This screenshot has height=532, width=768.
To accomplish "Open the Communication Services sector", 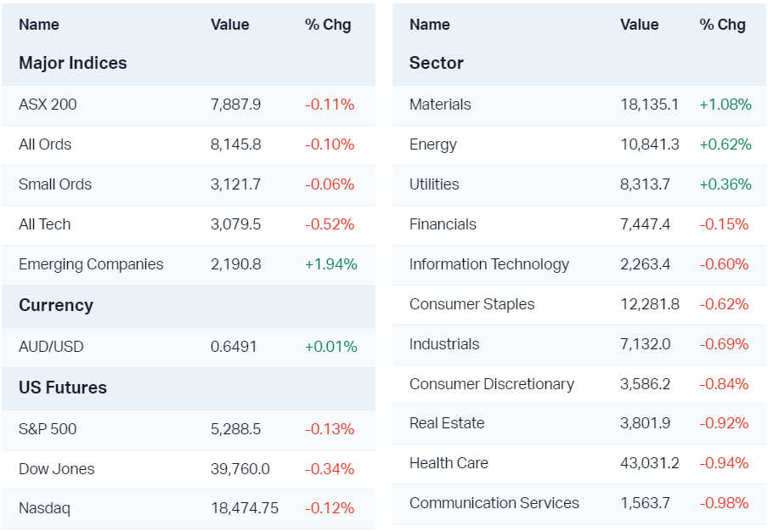I will tap(494, 503).
